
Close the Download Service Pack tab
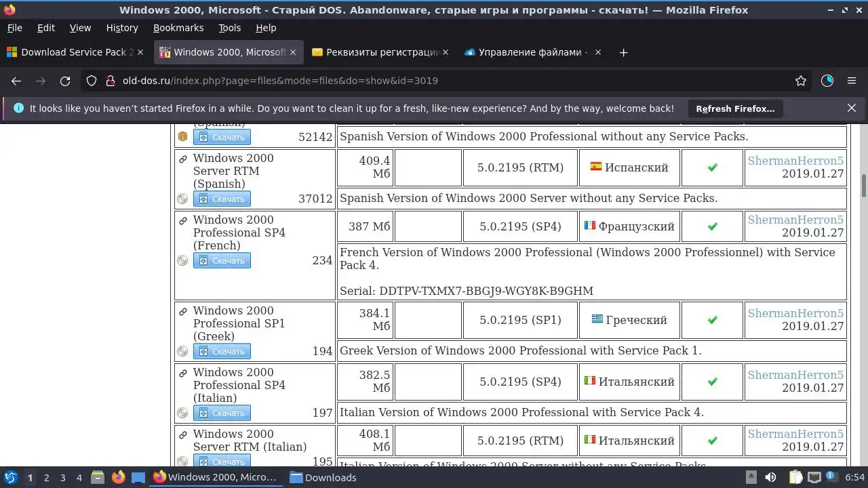tap(140, 52)
